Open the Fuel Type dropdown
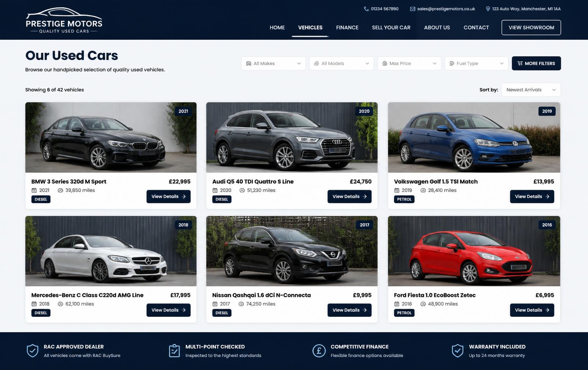This screenshot has height=370, width=588. (x=476, y=64)
